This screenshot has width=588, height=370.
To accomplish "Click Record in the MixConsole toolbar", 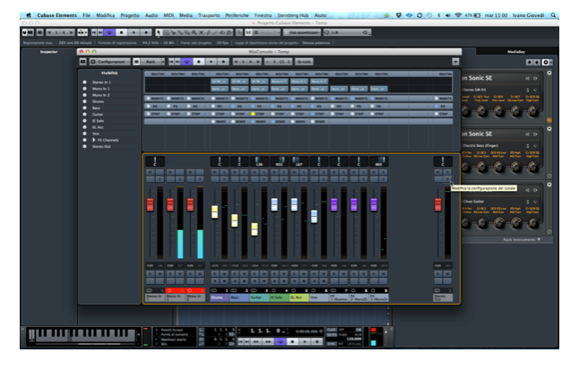I will pos(223,62).
